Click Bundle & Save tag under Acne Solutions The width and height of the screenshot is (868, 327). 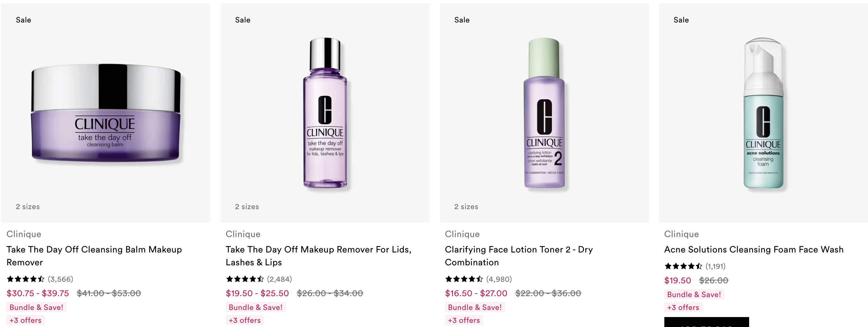[x=694, y=294]
